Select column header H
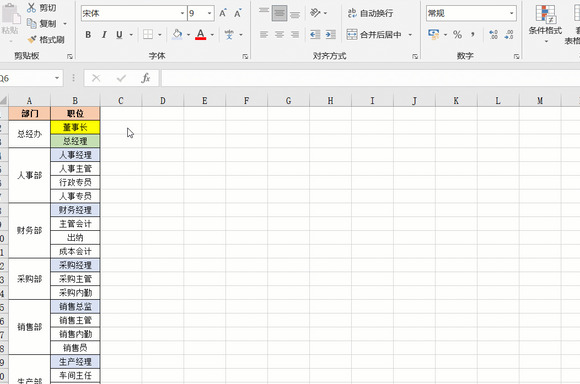Viewport: 580px width, 384px height. point(330,101)
